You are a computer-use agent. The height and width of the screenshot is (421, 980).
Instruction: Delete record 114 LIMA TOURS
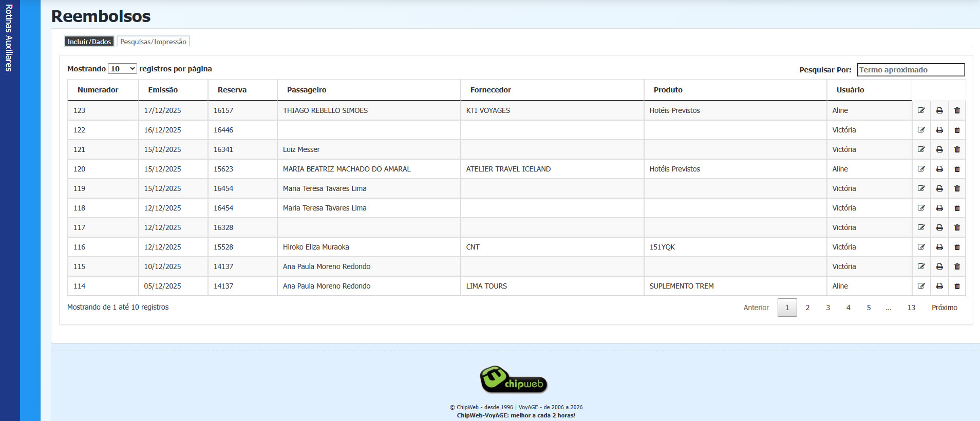(957, 286)
